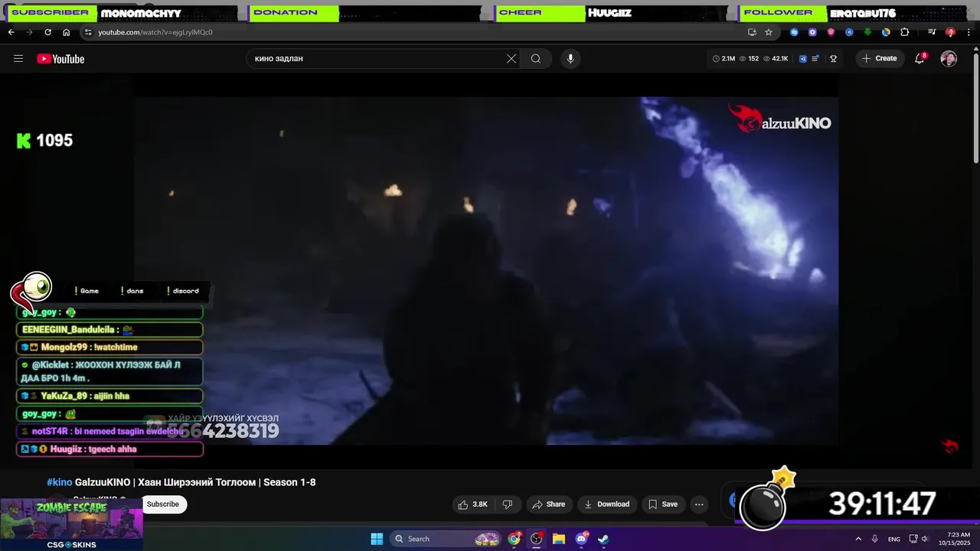Open the browser home page

point(66,32)
